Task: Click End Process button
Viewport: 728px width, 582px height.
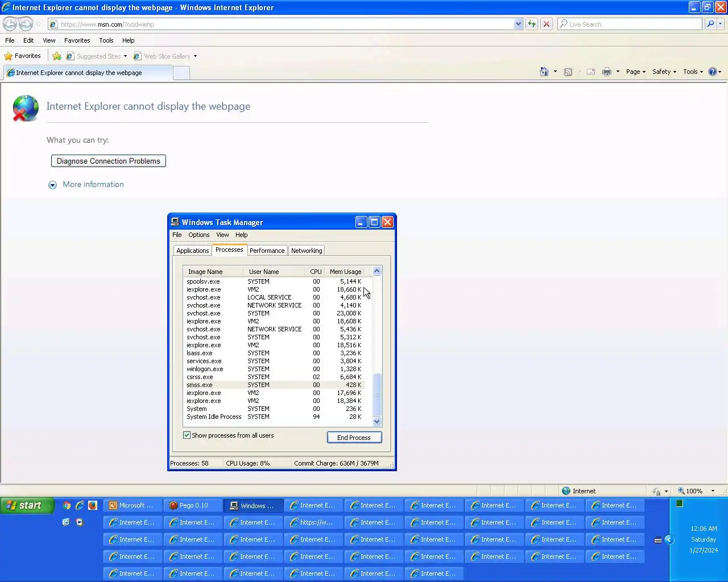Action: pyautogui.click(x=354, y=438)
